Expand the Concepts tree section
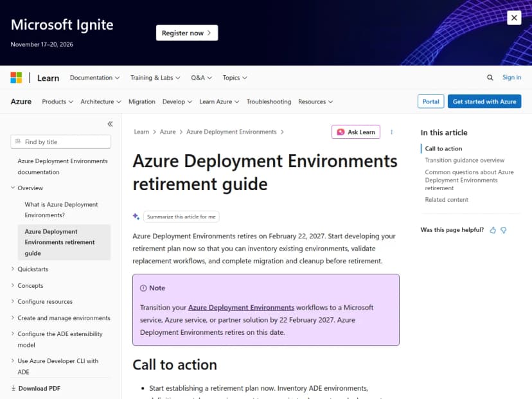This screenshot has width=532, height=399. click(x=13, y=285)
